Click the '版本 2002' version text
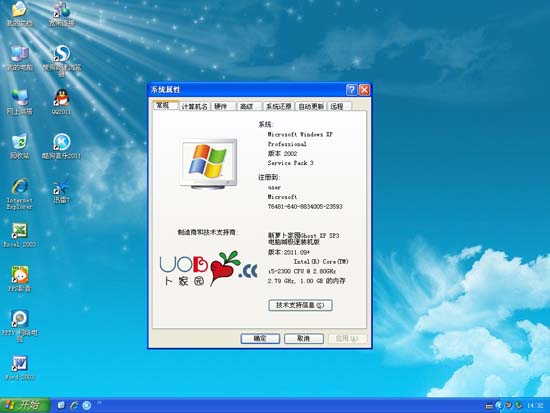This screenshot has height=413, width=550. tap(282, 153)
